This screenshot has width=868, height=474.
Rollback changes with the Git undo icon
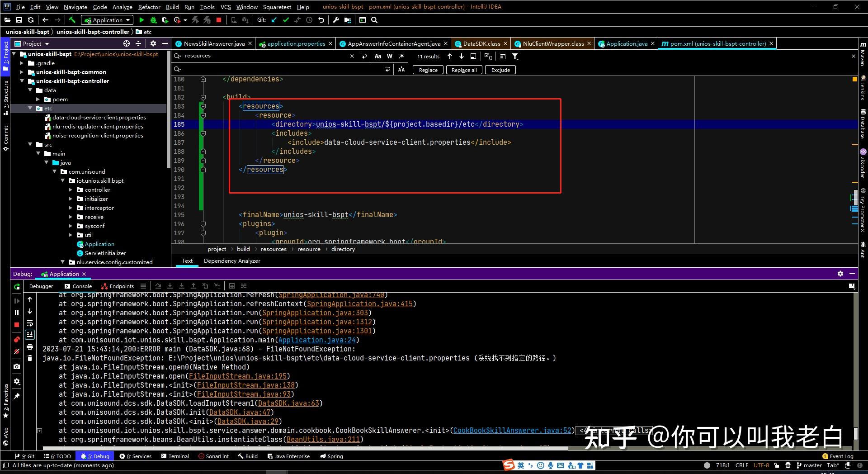click(x=321, y=20)
